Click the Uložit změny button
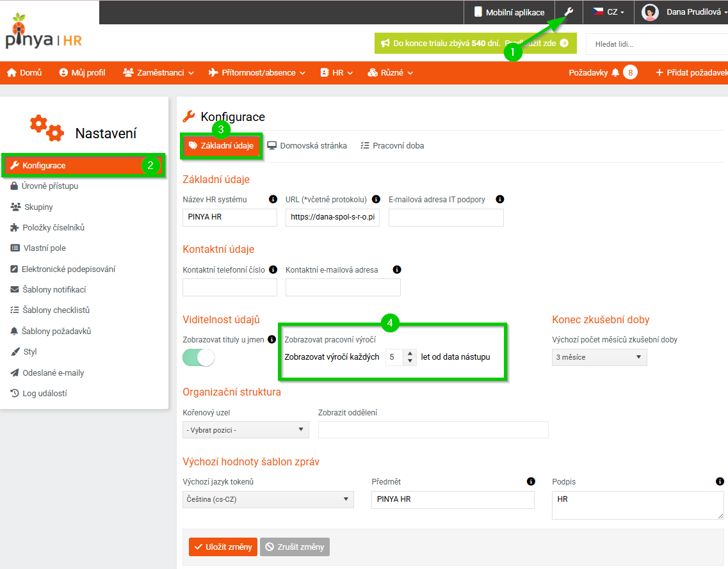Screen dimensions: 728x569 point(223,547)
